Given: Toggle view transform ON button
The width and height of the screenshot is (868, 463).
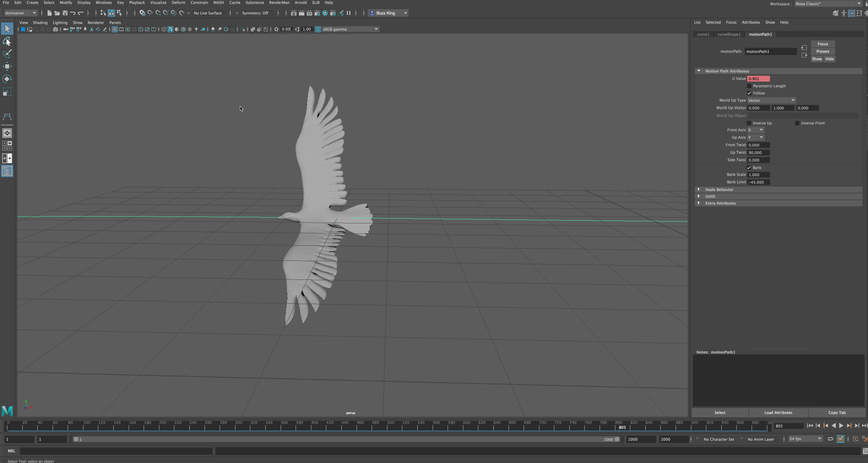Looking at the screenshot, I should click(318, 29).
